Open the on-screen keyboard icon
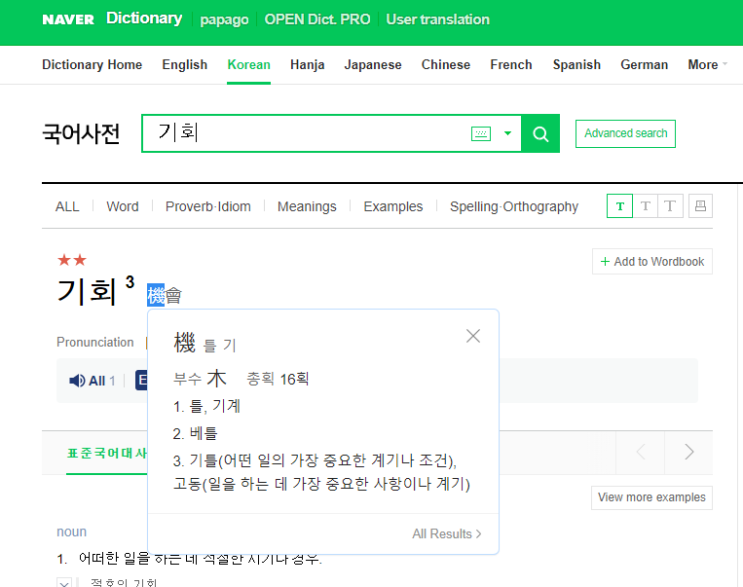 [481, 134]
